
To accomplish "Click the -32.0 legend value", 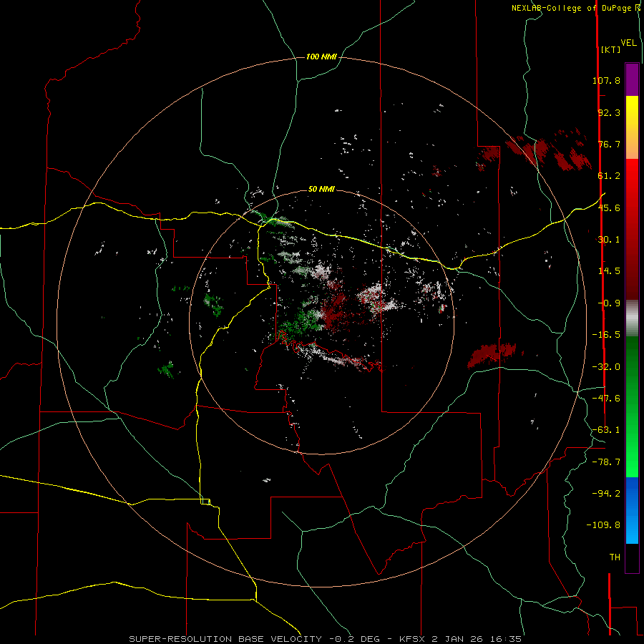I will point(606,367).
